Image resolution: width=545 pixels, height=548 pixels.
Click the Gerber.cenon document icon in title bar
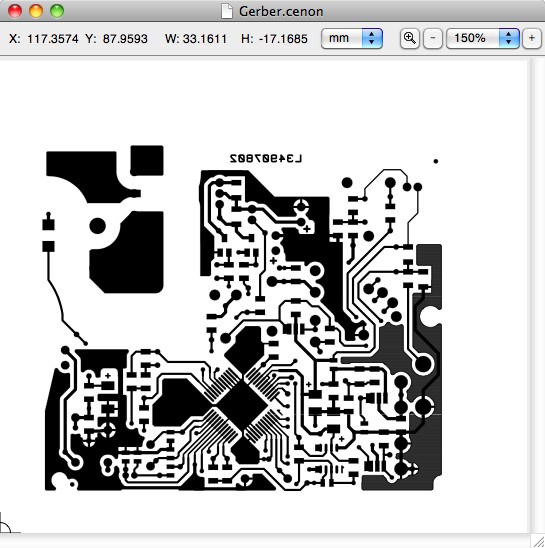[227, 11]
